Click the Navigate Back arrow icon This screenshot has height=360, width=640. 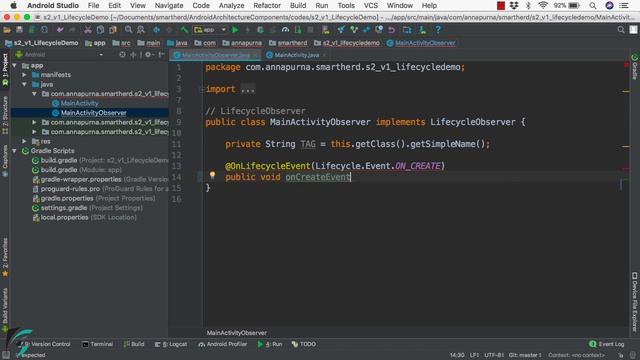(156, 30)
